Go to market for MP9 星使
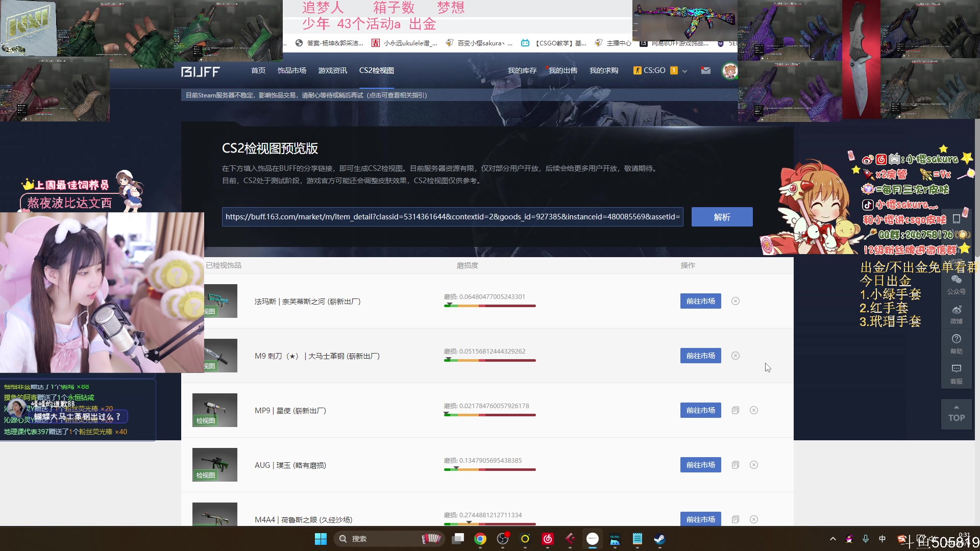 pos(700,410)
